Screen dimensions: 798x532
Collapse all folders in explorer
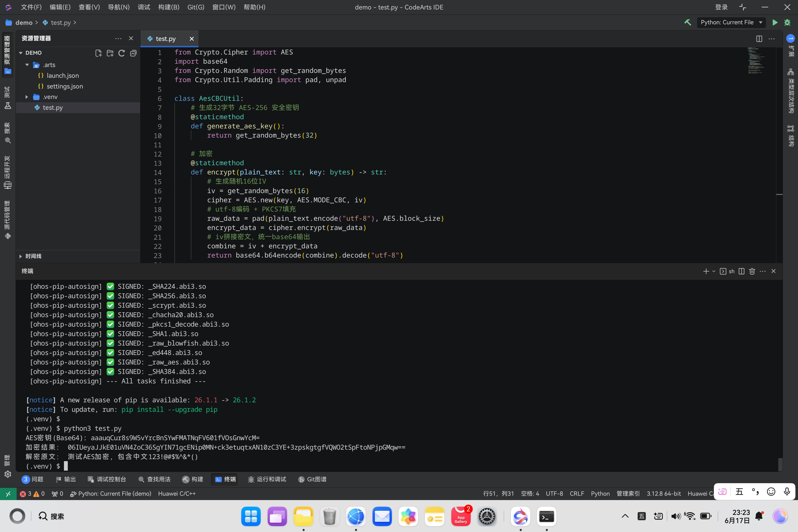(133, 53)
